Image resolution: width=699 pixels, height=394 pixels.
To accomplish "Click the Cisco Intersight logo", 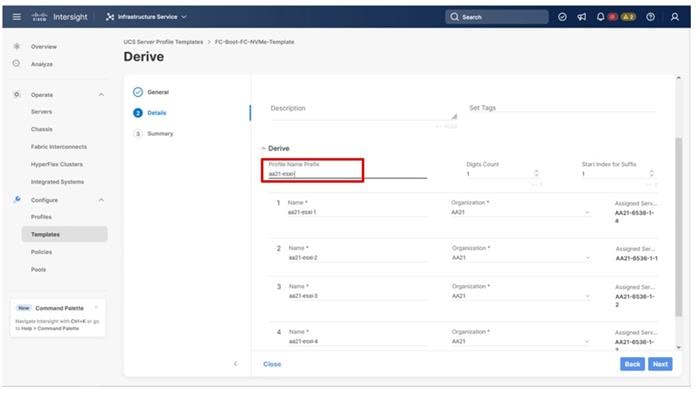I will tap(60, 17).
